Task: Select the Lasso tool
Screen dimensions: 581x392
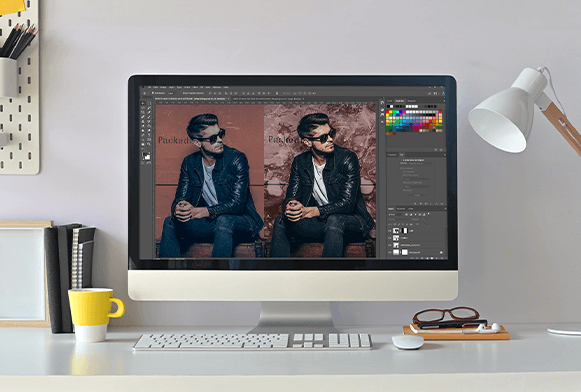Action: pyautogui.click(x=143, y=108)
